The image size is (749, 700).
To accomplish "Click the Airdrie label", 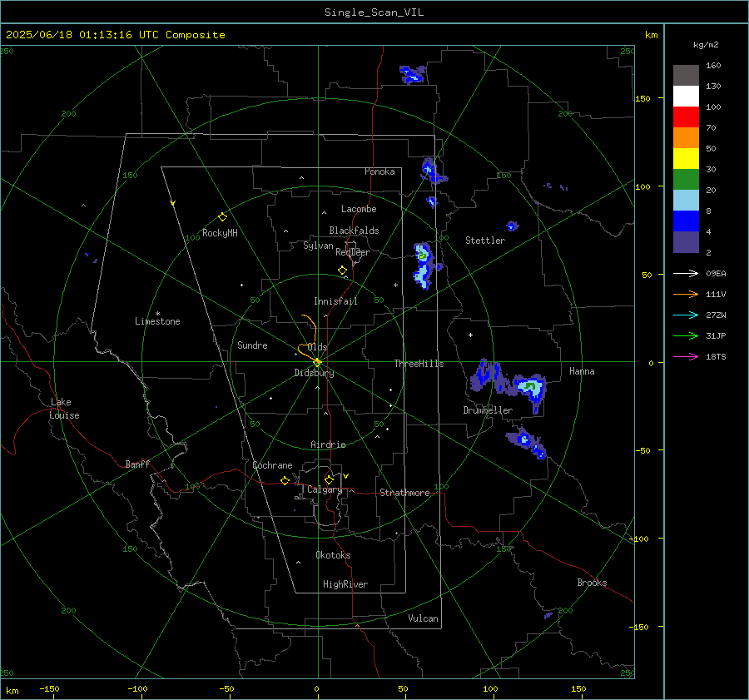I will pos(328,444).
